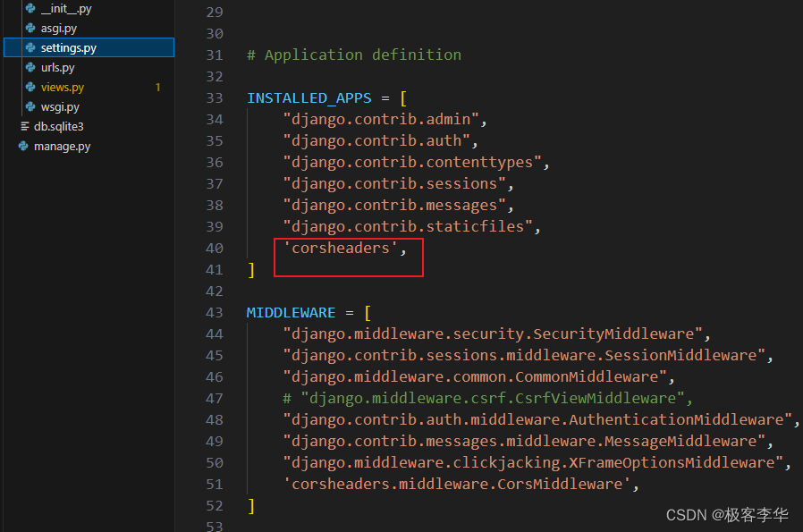Place cursor in the Application definition comment
This screenshot has height=532, width=803.
pyautogui.click(x=354, y=55)
